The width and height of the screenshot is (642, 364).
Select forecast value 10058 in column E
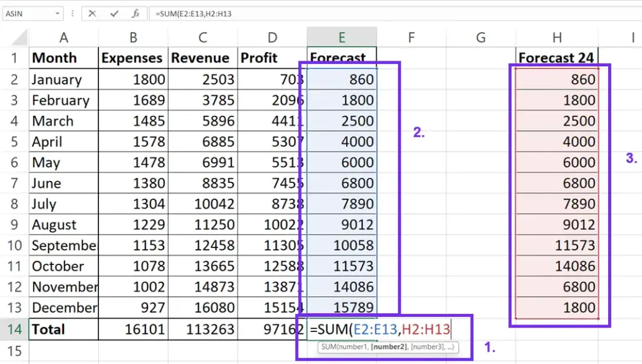[342, 245]
